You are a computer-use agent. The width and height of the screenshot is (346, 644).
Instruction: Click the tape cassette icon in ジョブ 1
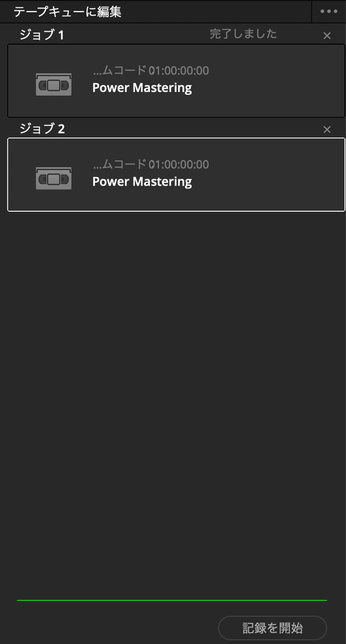(54, 84)
